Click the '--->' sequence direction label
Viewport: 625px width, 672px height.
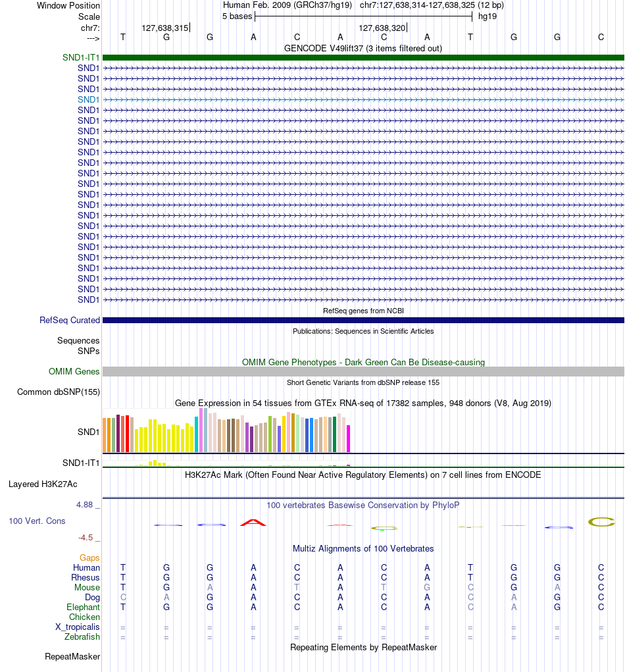click(x=93, y=39)
